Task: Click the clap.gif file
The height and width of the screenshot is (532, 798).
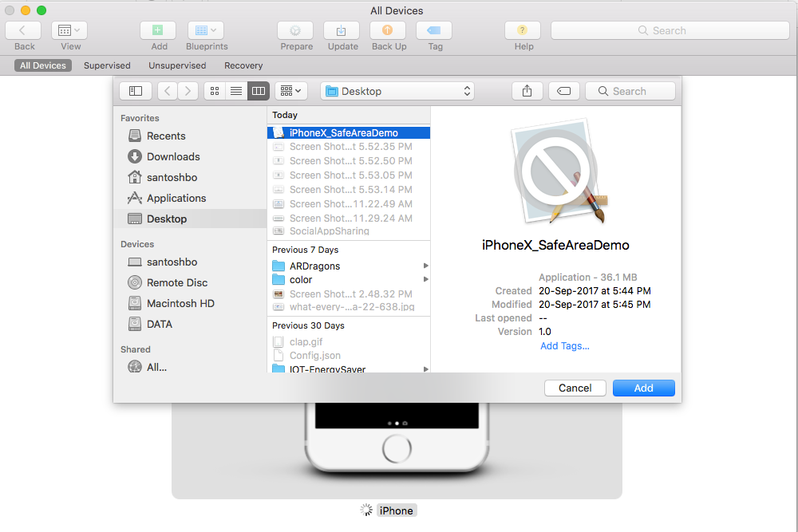Action: tap(349, 342)
